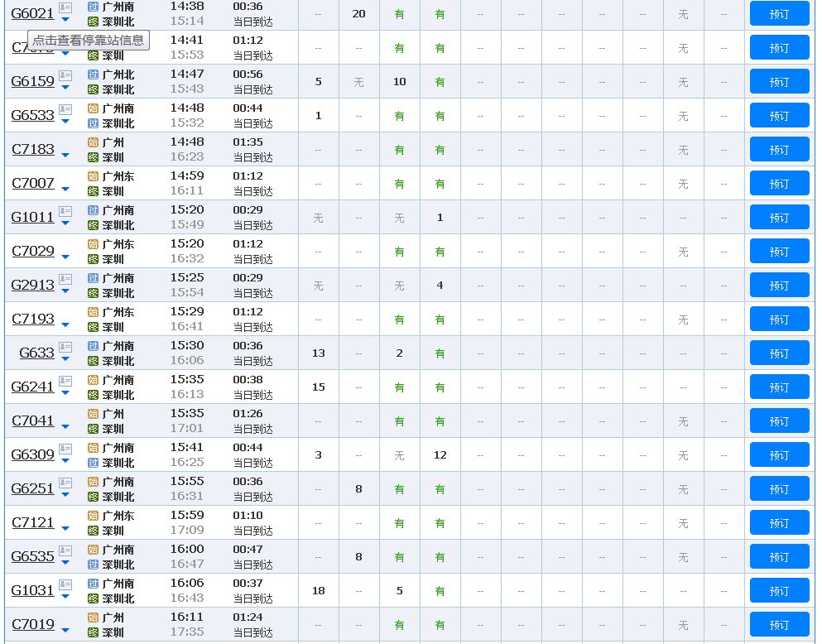Click the ID card icon beside G1011

click(x=65, y=211)
